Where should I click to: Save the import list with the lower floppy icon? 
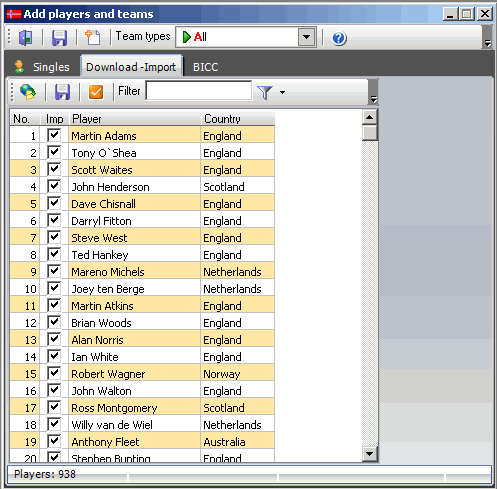pos(62,92)
